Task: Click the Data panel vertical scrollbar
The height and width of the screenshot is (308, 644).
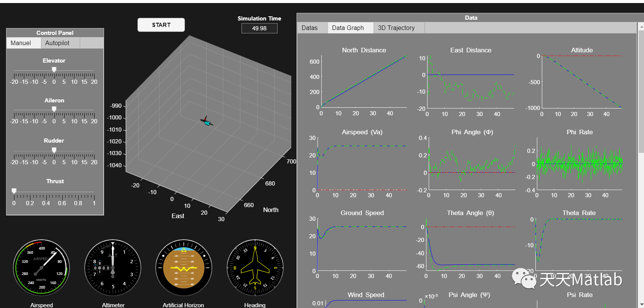Action: tap(641, 92)
